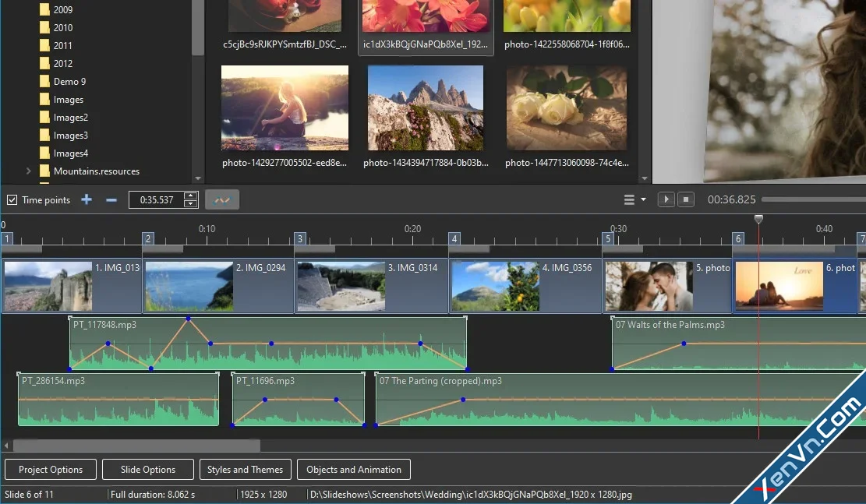Click time point marker 6 on ruler
The image size is (866, 504).
click(738, 238)
